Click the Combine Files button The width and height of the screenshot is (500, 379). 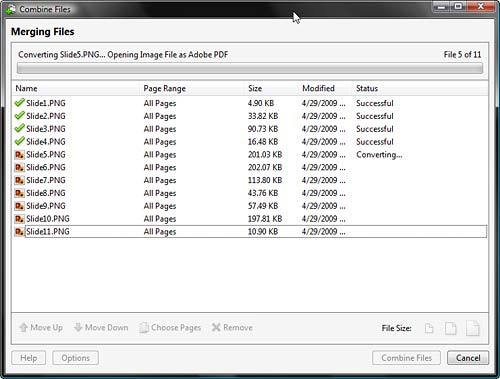point(406,358)
